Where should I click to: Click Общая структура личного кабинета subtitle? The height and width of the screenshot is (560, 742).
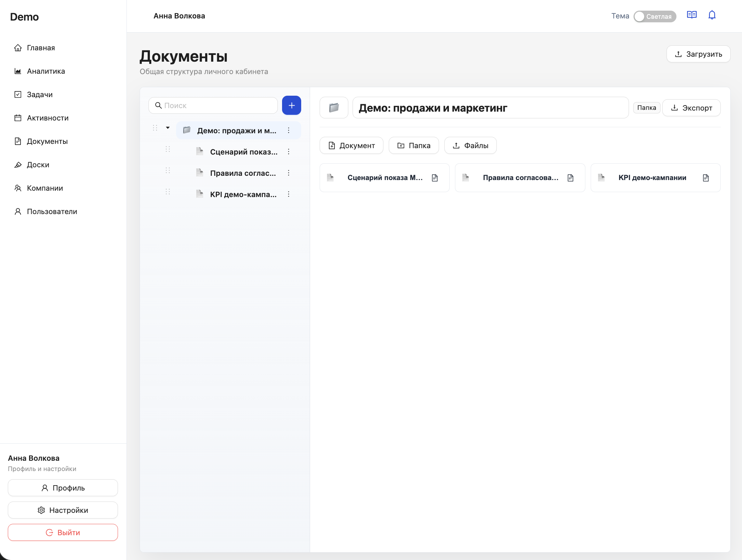tap(204, 72)
